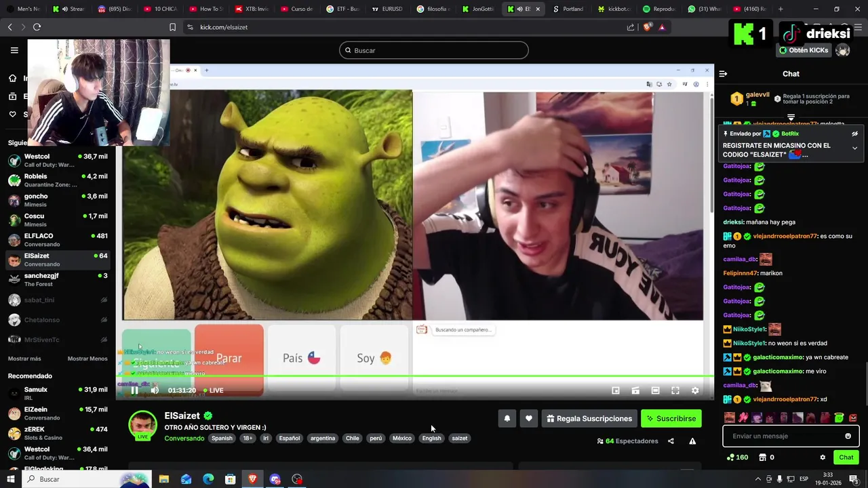The image size is (868, 488).
Task: Open hamburger menu in Kick sidebar
Action: 14,50
